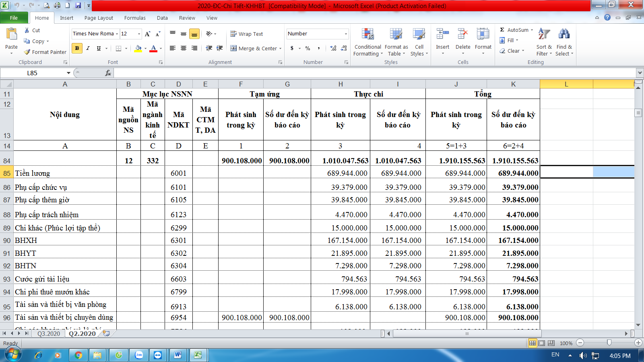
Task: Open the font name dropdown
Action: point(117,34)
